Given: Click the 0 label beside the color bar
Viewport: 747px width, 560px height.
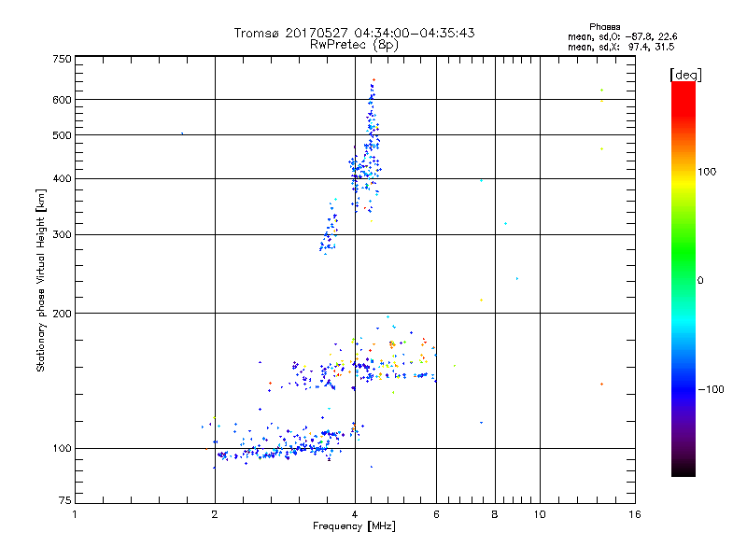Looking at the screenshot, I should (704, 280).
